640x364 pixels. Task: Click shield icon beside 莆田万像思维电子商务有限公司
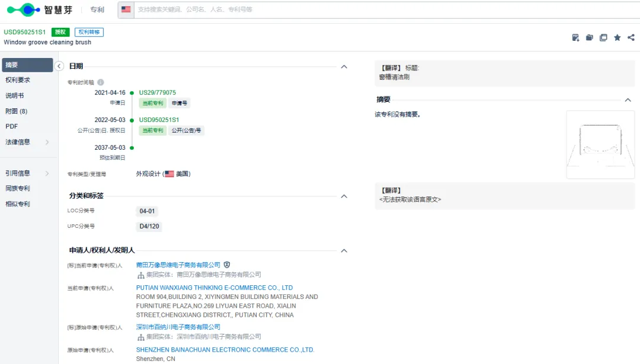227,265
